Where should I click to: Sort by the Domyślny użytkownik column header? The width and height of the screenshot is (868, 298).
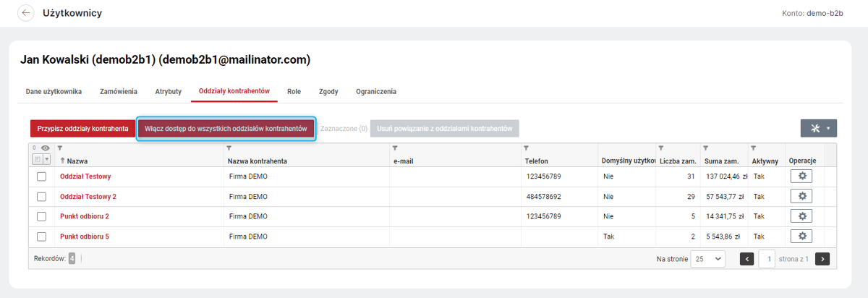click(628, 161)
